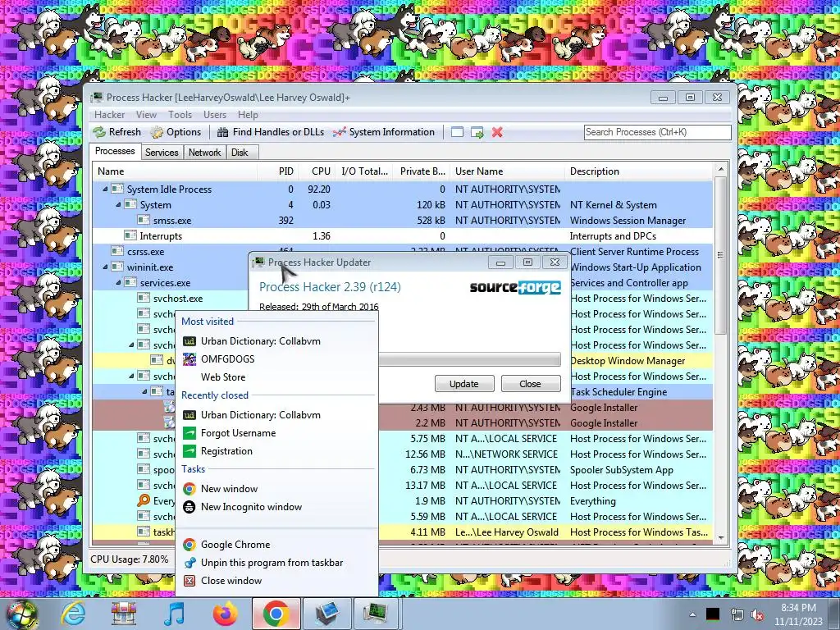Image resolution: width=840 pixels, height=630 pixels.
Task: Switch to the Services tab
Action: [162, 152]
